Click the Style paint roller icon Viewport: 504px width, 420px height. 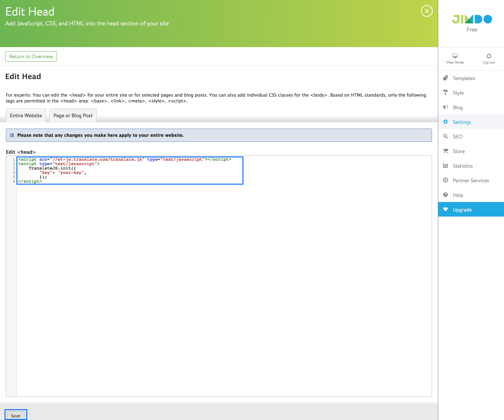[446, 93]
